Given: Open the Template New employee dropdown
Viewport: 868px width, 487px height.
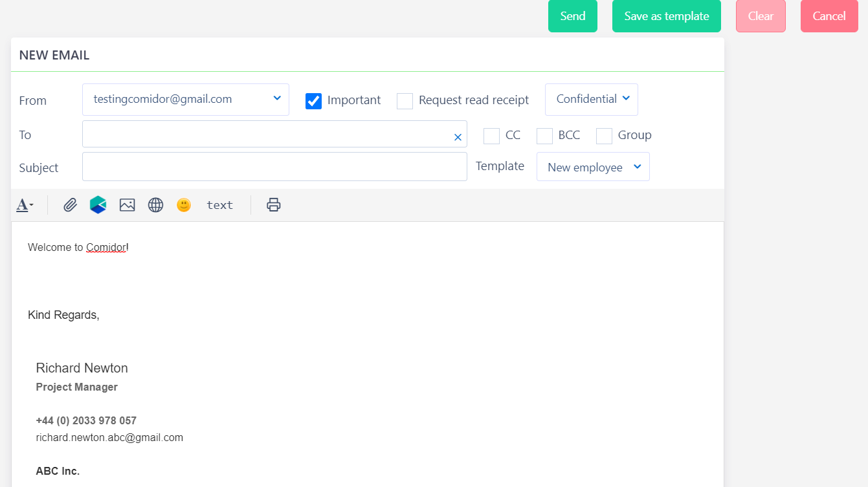Looking at the screenshot, I should click(593, 167).
